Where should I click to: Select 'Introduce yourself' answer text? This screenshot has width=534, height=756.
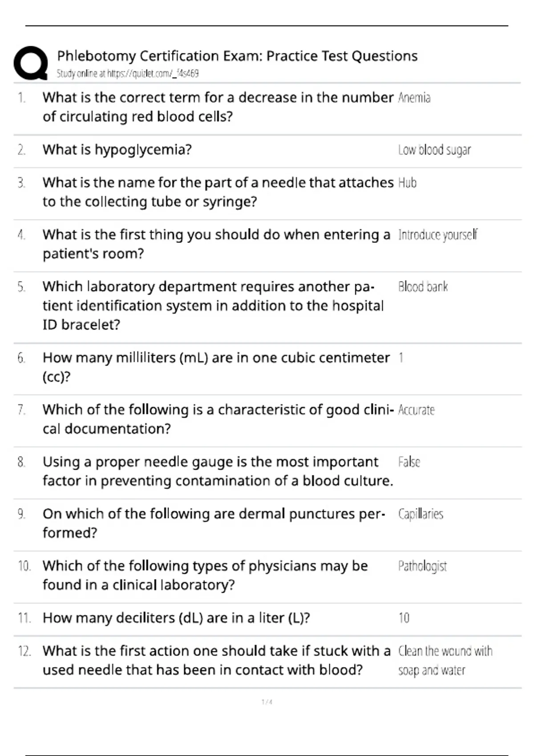click(x=437, y=235)
